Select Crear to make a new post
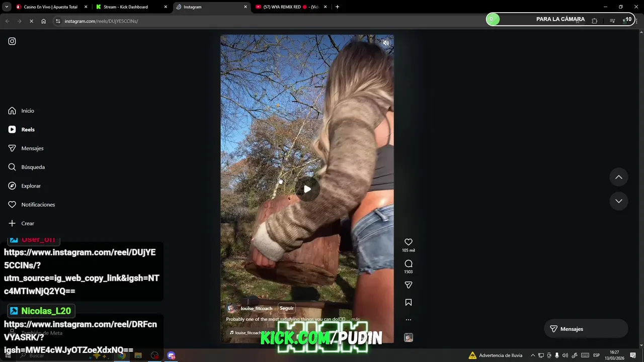Image resolution: width=644 pixels, height=362 pixels. (22, 223)
